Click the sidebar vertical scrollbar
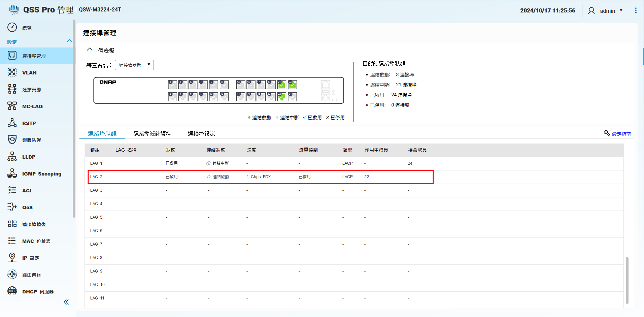This screenshot has height=317, width=644. (74, 119)
